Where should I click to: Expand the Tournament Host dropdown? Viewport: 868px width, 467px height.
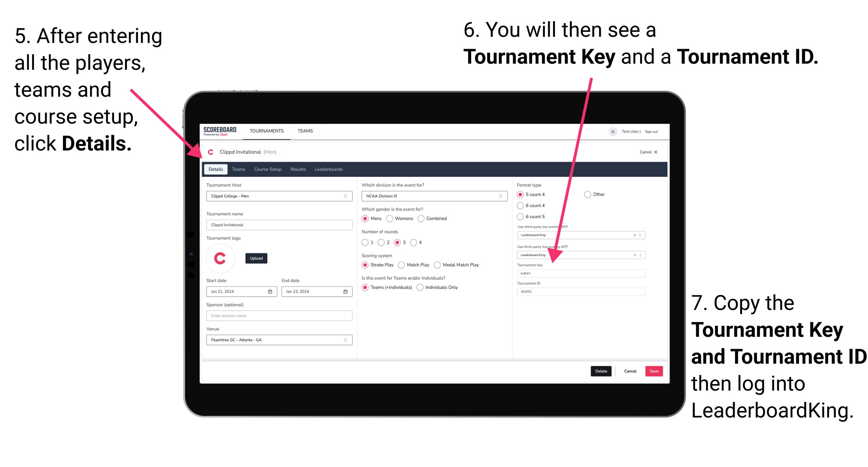345,196
